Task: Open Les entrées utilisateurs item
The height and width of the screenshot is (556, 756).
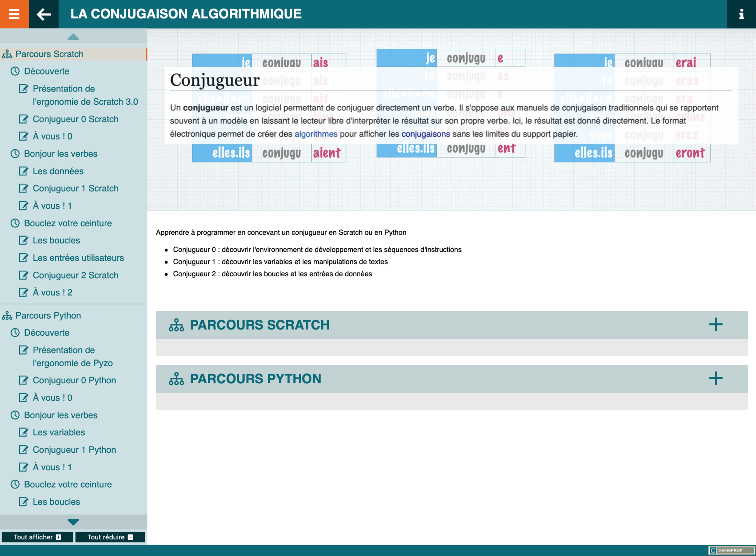Action: (78, 258)
